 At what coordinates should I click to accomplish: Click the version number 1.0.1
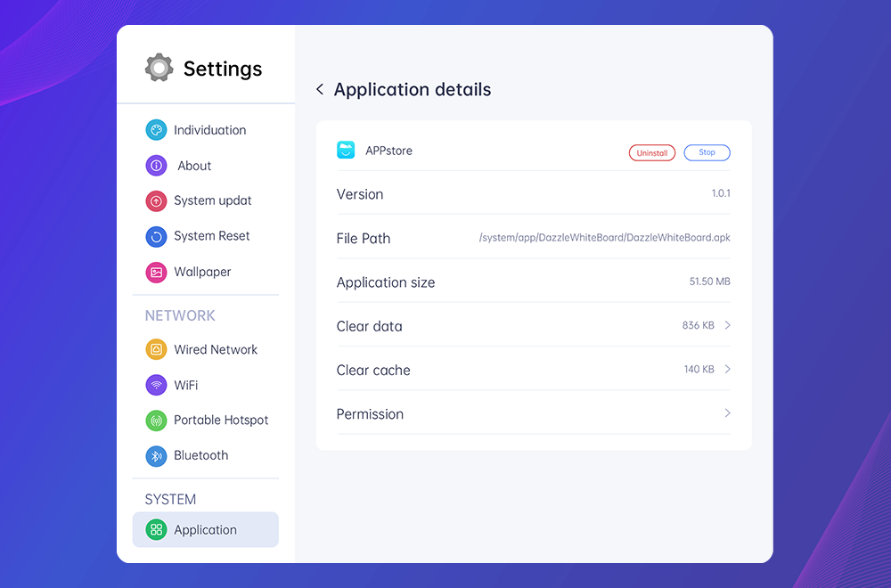(x=721, y=193)
